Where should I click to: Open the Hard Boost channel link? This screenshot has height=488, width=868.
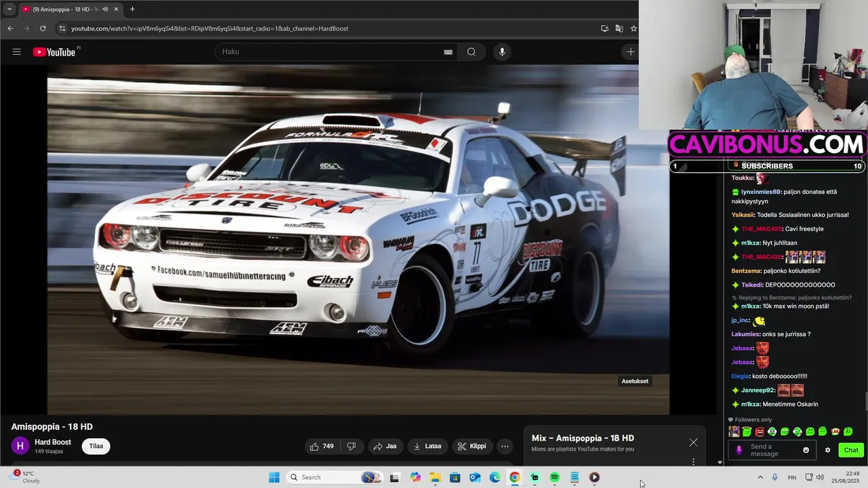[53, 442]
